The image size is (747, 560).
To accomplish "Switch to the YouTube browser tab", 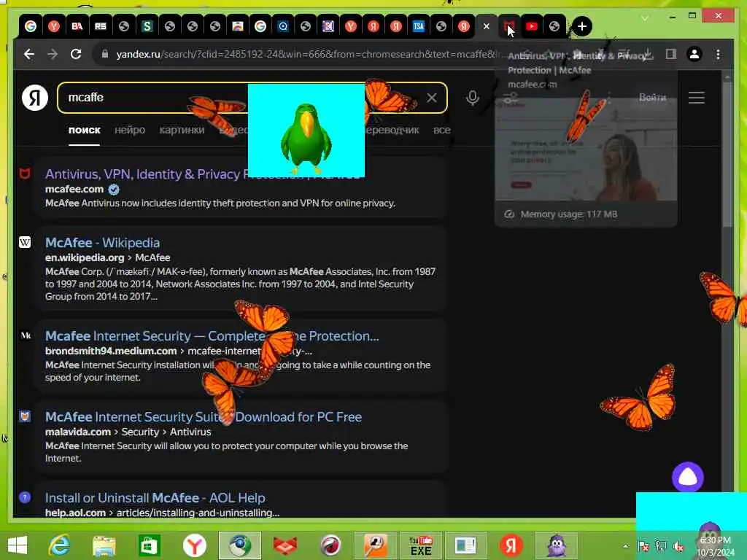I will point(532,26).
